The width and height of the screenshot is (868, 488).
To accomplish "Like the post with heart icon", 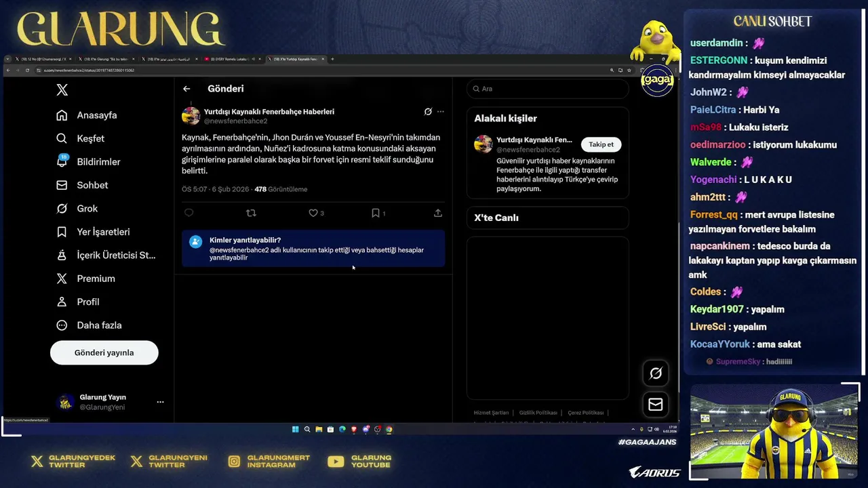I will [313, 213].
